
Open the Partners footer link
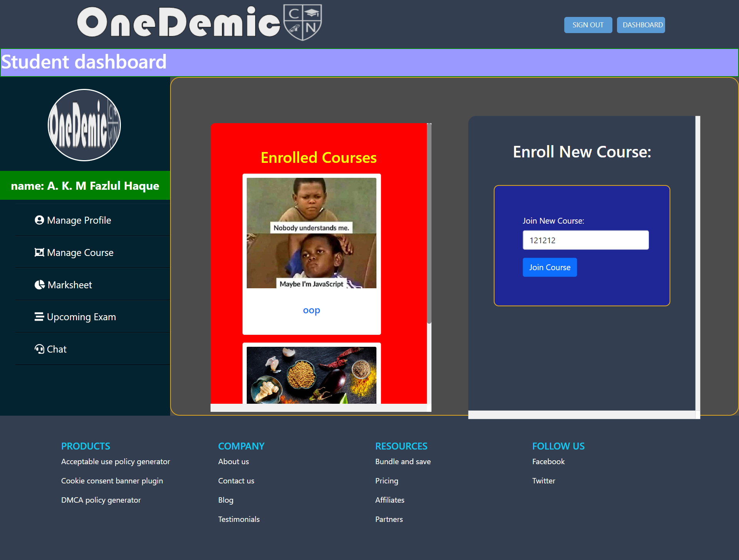(389, 519)
